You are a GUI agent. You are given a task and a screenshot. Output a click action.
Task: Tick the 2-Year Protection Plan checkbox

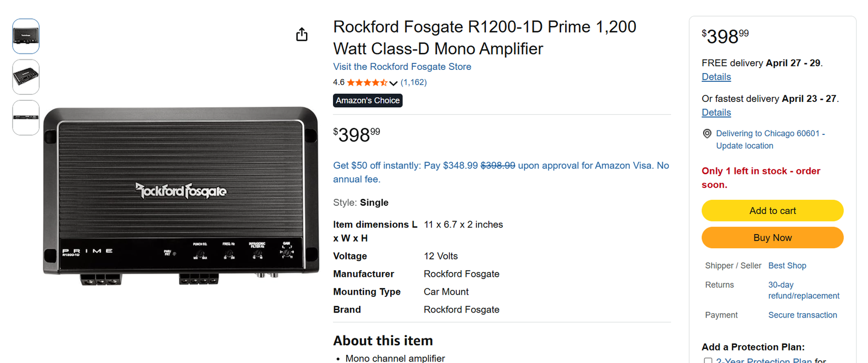[x=708, y=360]
